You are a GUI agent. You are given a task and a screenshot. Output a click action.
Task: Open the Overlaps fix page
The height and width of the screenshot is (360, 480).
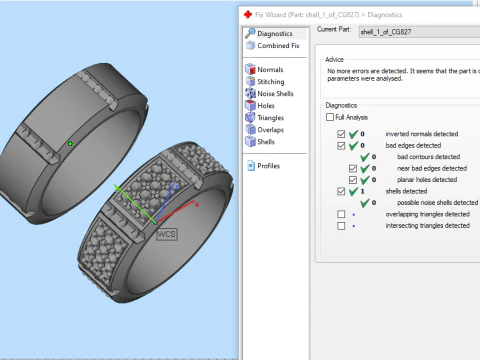[x=271, y=129]
